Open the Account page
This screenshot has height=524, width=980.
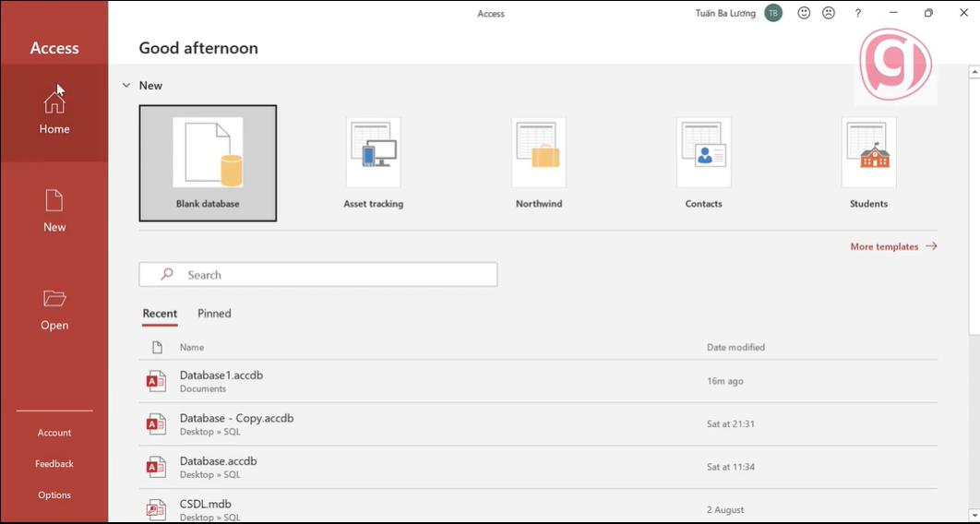(x=54, y=433)
